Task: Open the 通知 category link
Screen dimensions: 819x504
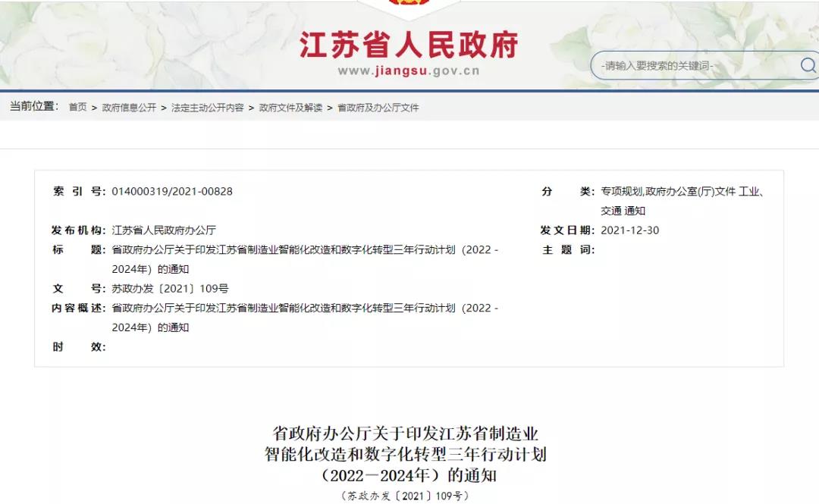Action: coord(635,209)
